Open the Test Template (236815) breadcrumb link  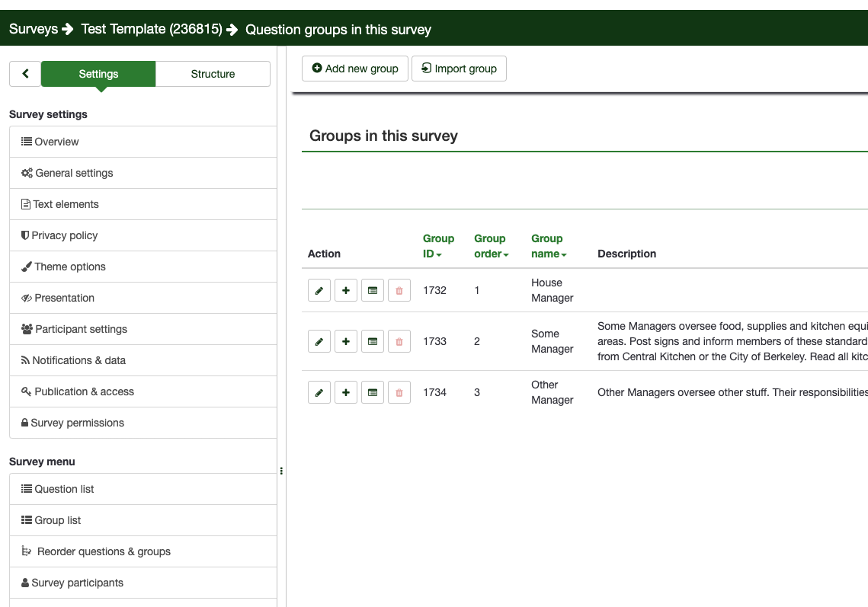tap(152, 29)
